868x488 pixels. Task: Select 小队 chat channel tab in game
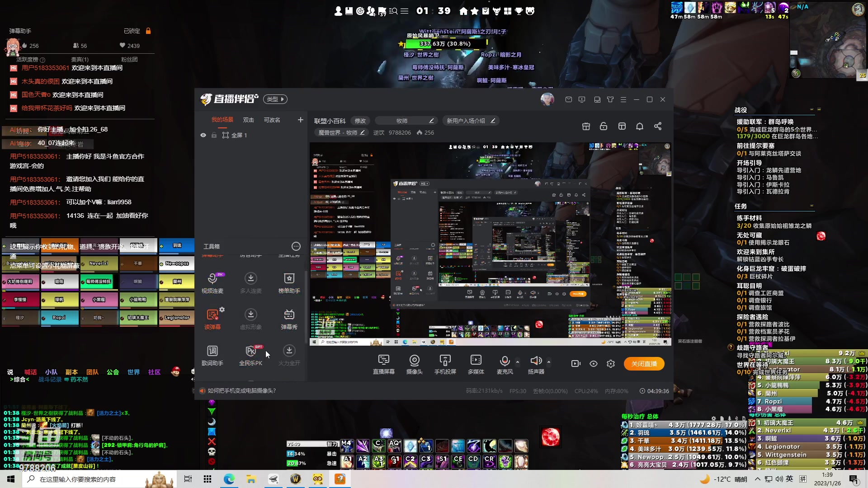[51, 372]
